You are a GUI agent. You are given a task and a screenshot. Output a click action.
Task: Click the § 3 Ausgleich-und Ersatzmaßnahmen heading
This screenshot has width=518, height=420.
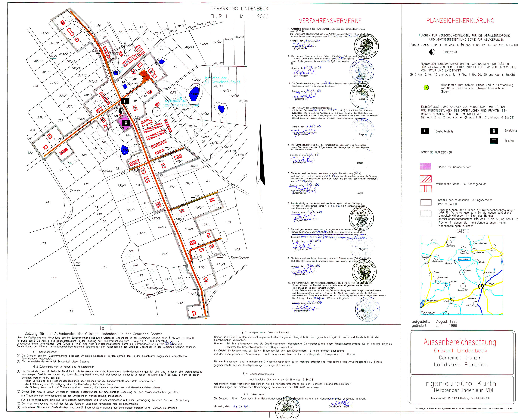pos(265,332)
